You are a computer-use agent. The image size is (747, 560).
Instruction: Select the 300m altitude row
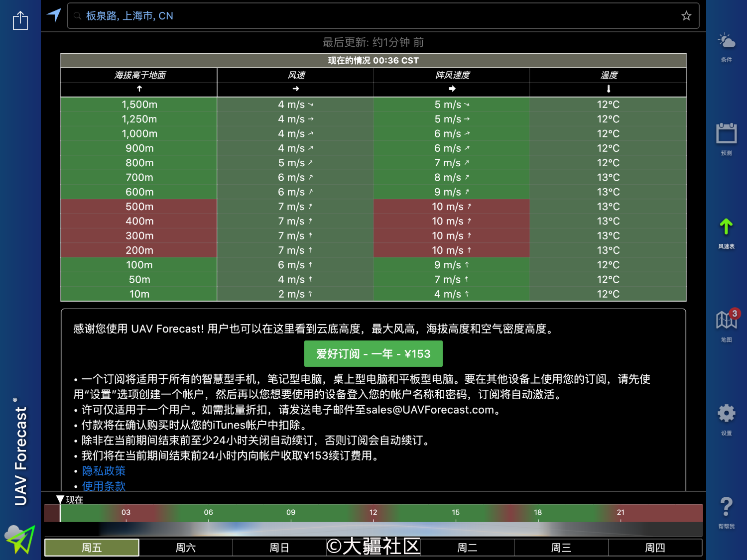(x=373, y=235)
